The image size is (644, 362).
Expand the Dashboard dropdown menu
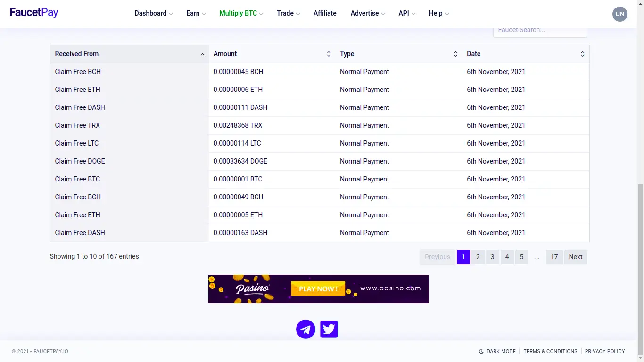153,13
